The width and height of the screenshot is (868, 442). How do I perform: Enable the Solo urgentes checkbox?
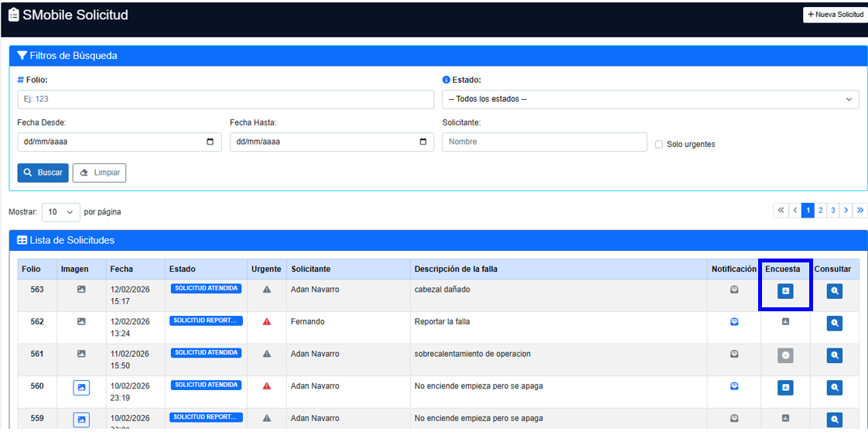click(659, 144)
